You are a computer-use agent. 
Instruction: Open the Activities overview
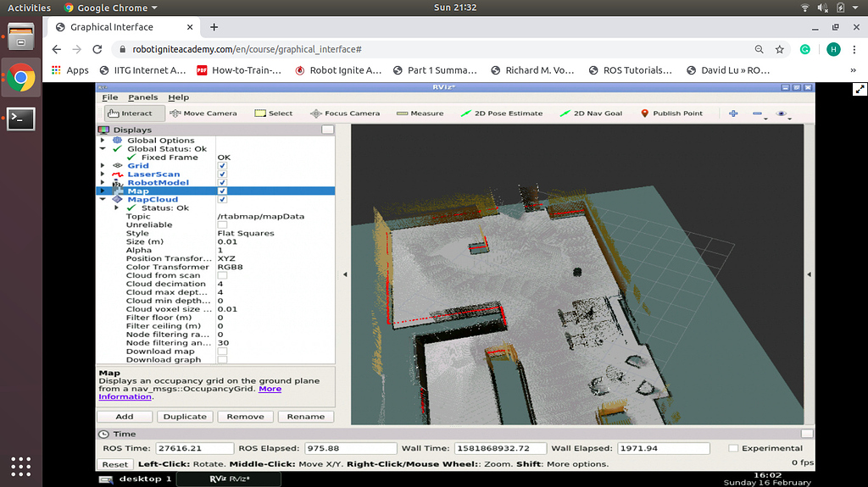click(29, 8)
